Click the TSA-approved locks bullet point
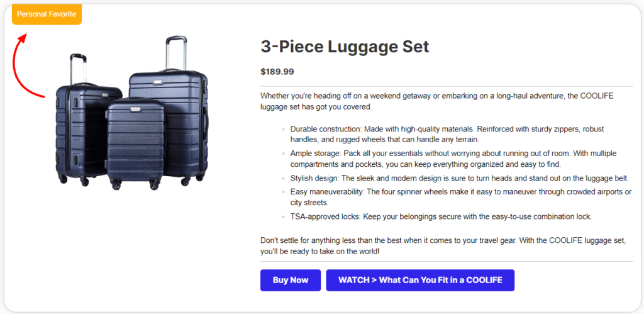 (440, 216)
